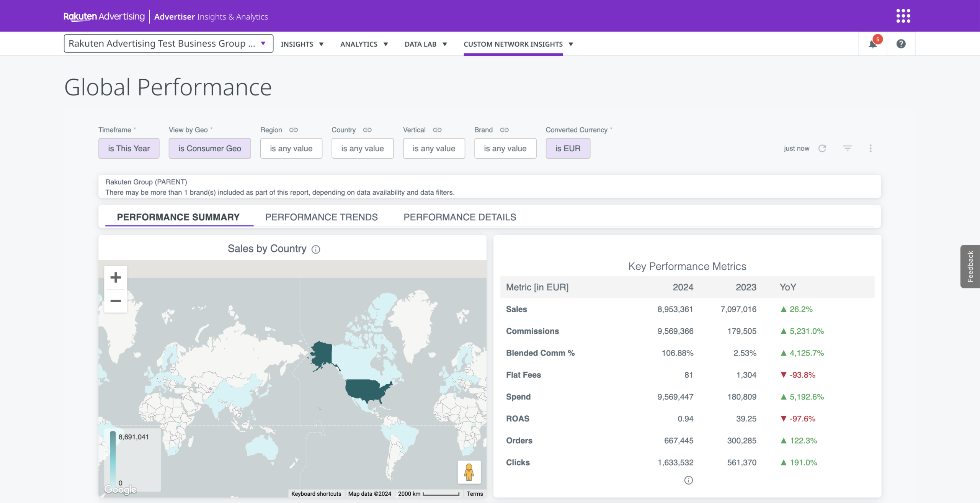Open the apps grid launcher icon

click(903, 16)
